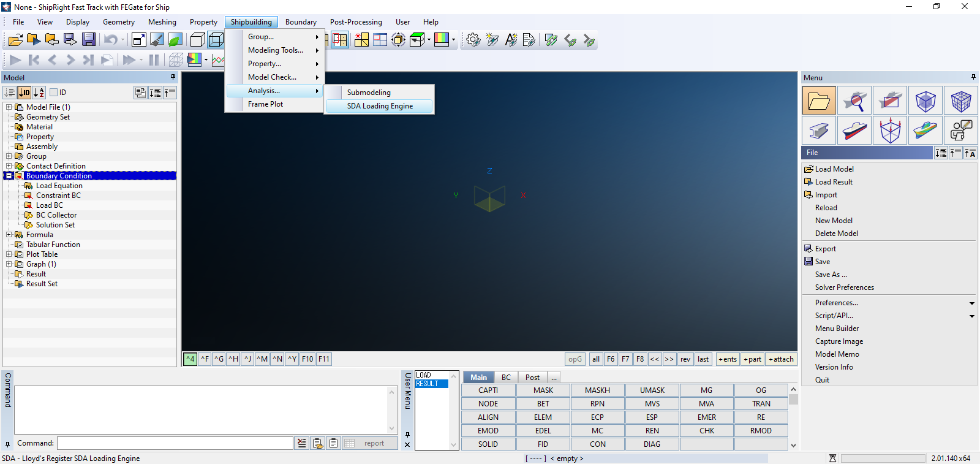
Task: Click the ship magnifier icon in Menu panel
Action: point(854,101)
